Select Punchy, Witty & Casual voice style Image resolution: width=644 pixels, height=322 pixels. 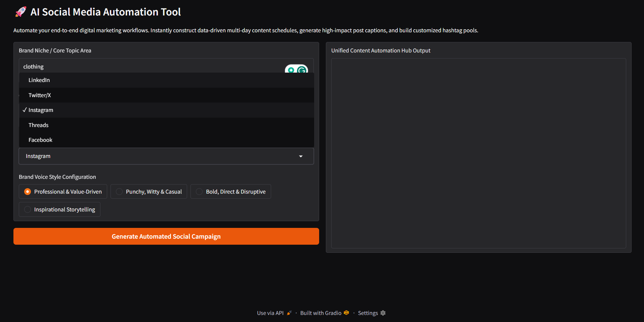pyautogui.click(x=149, y=192)
